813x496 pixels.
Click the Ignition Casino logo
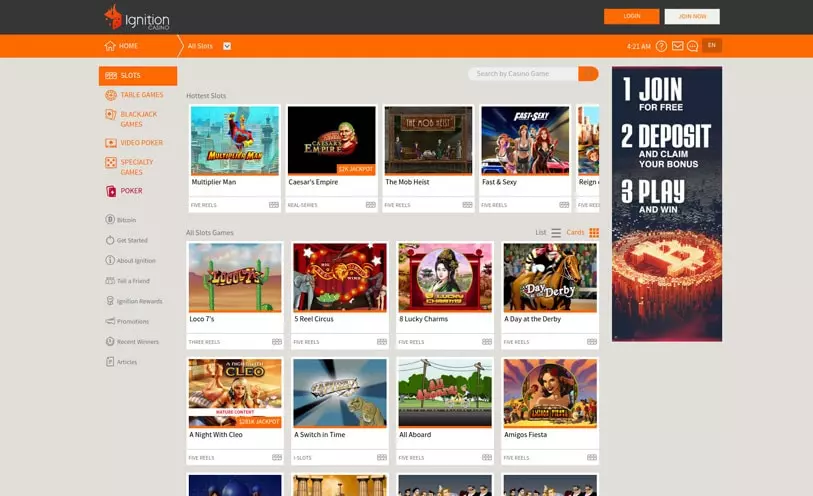coord(137,18)
